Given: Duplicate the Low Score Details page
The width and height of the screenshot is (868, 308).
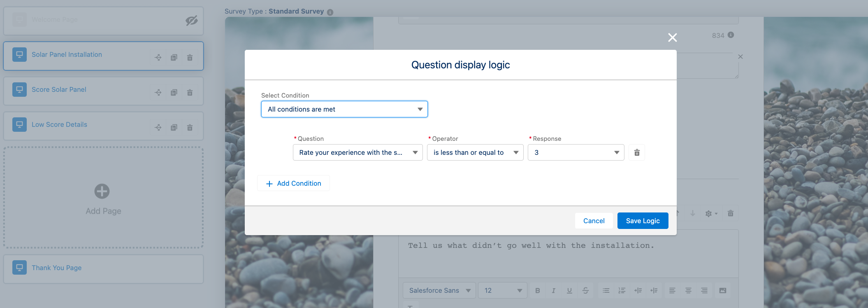Looking at the screenshot, I should tap(174, 127).
